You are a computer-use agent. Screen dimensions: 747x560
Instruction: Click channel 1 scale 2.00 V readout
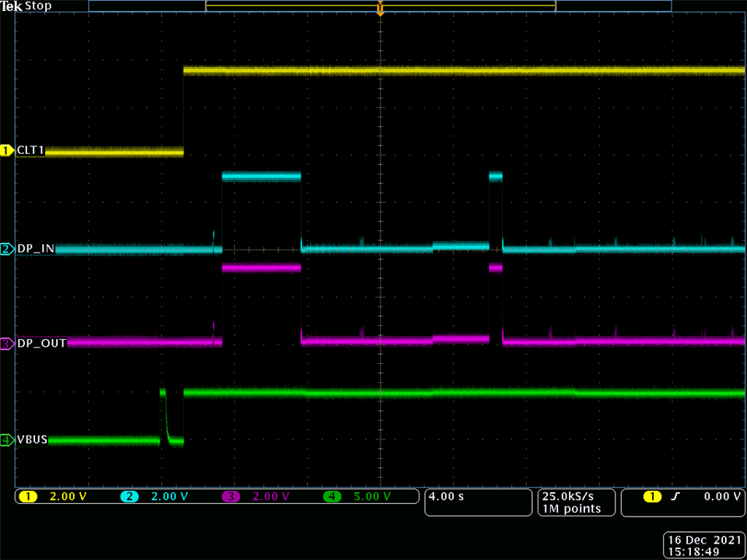[x=68, y=497]
